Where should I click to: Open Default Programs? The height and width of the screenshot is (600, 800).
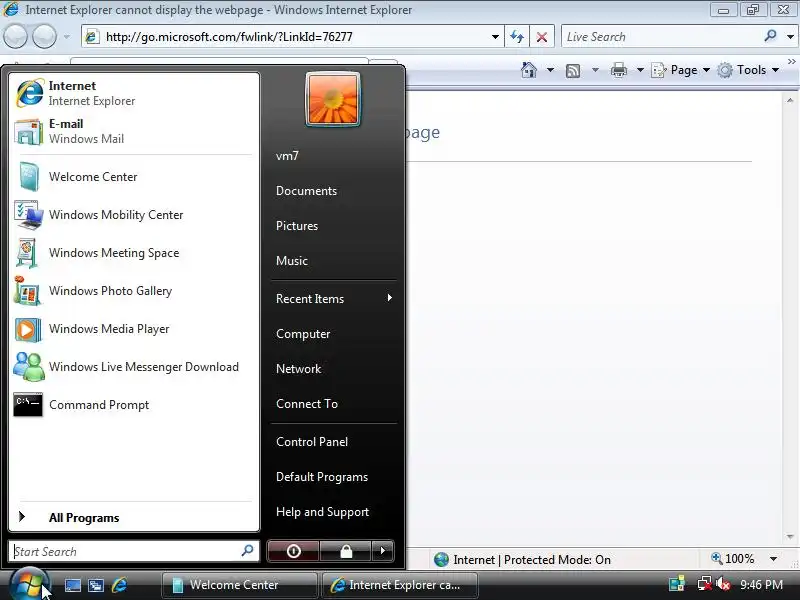(333, 477)
